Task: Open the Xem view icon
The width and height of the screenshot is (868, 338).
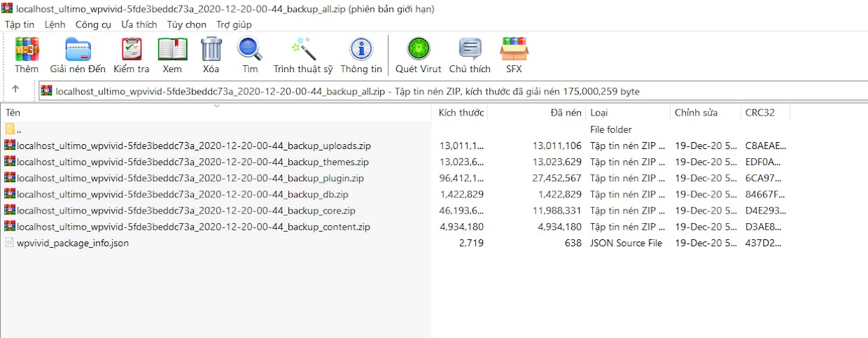Action: tap(172, 49)
